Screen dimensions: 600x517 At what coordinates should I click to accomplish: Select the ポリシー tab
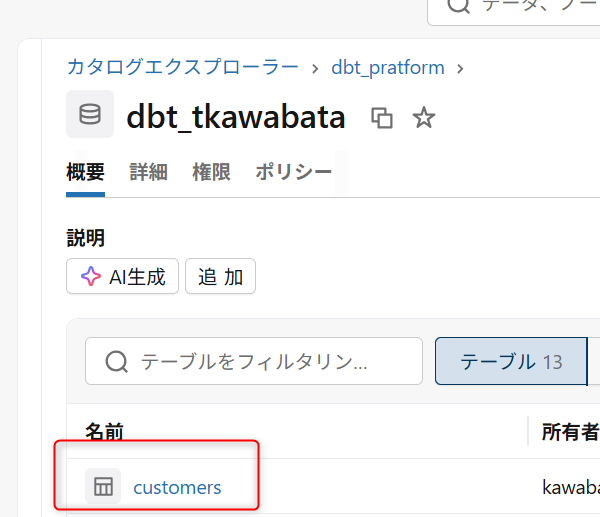pyautogui.click(x=293, y=172)
